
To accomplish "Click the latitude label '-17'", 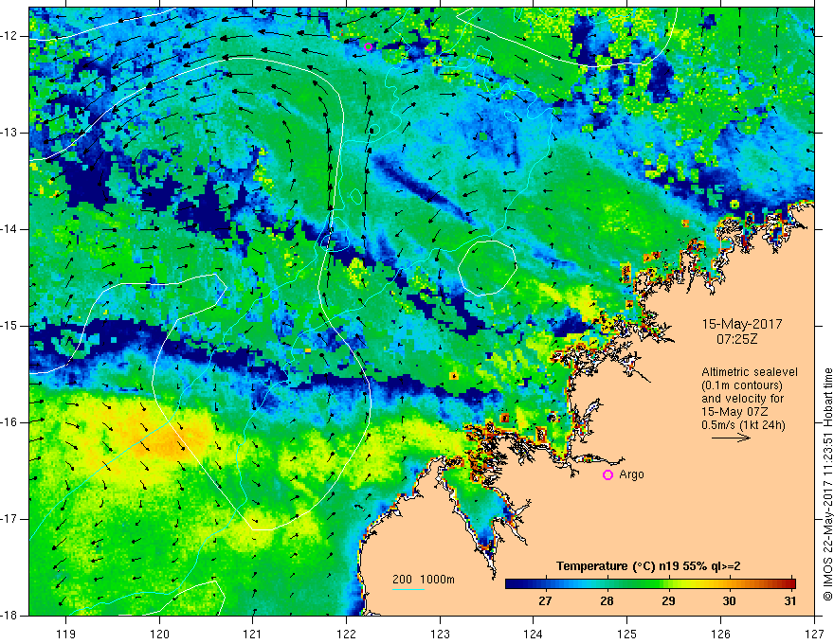I will coord(9,519).
